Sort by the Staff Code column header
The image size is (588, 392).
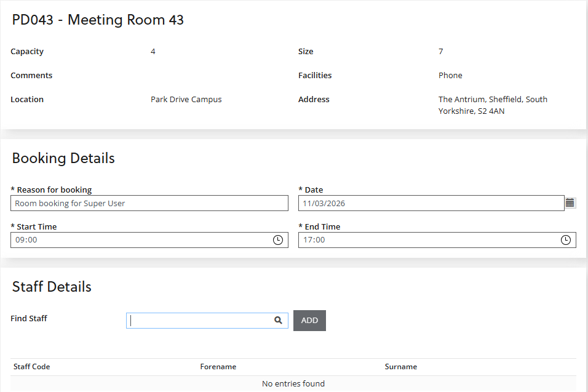coord(31,366)
